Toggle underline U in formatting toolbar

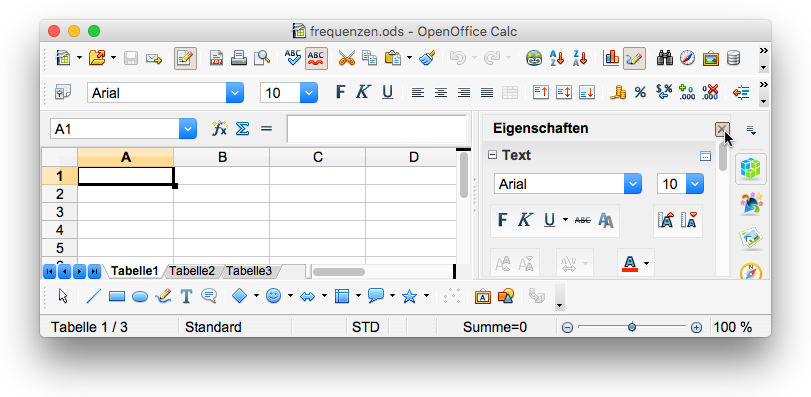[387, 93]
